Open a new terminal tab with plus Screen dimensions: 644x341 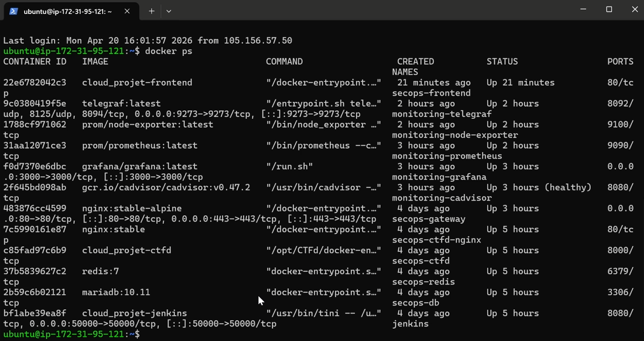click(151, 11)
